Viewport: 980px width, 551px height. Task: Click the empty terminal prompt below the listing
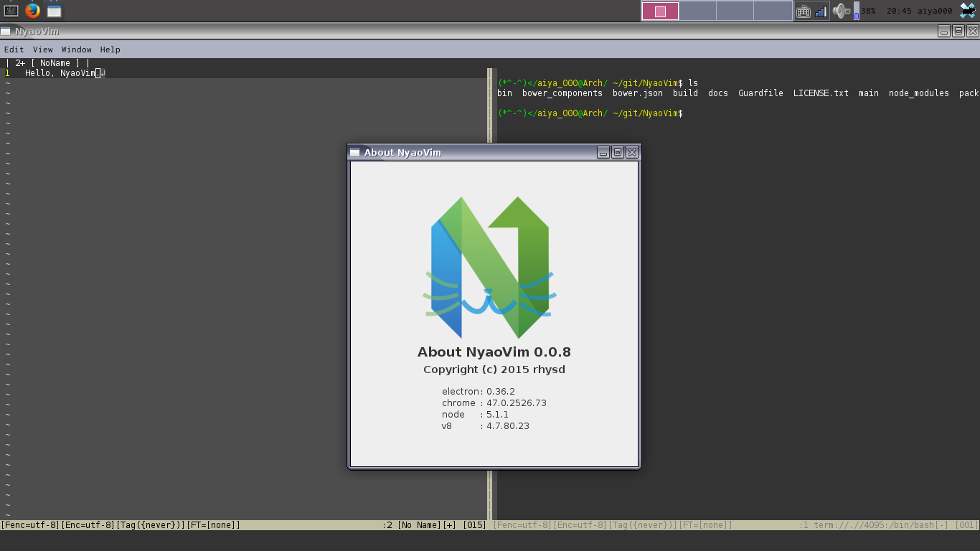pos(590,113)
